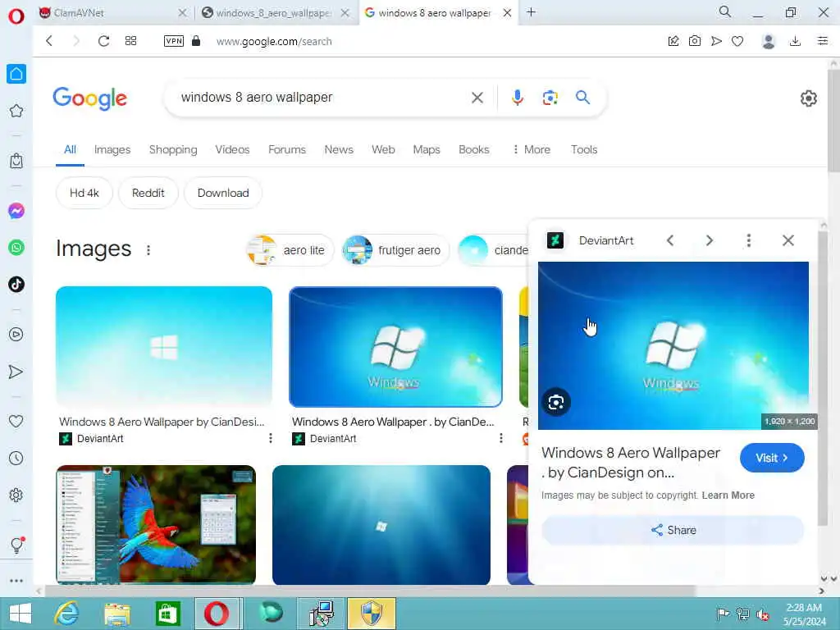Screen dimensions: 840x630
Task: Open Google quick settings gear
Action: pyautogui.click(x=808, y=98)
